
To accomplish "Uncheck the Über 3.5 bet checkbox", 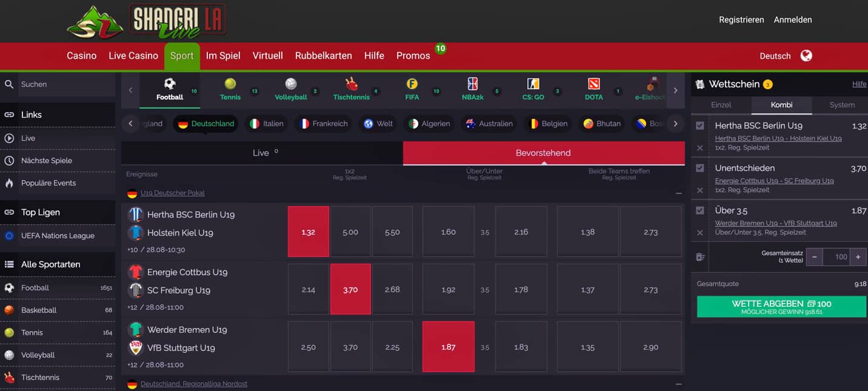I will (700, 210).
